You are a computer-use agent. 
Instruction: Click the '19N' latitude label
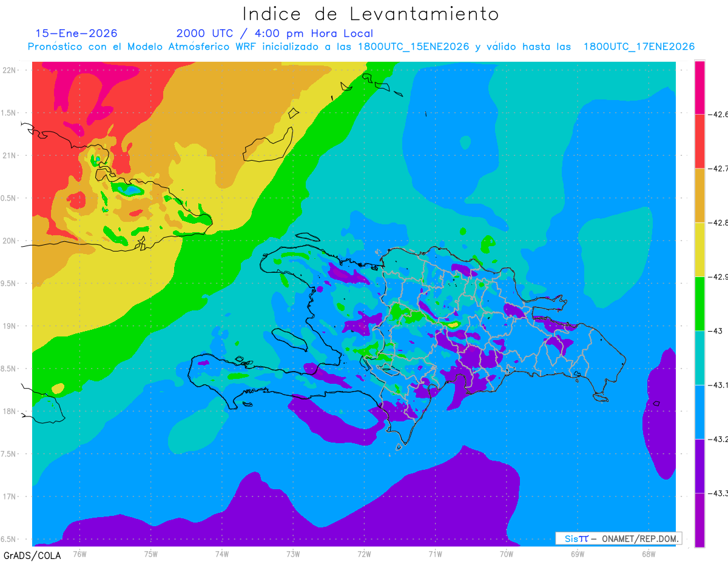[x=10, y=326]
